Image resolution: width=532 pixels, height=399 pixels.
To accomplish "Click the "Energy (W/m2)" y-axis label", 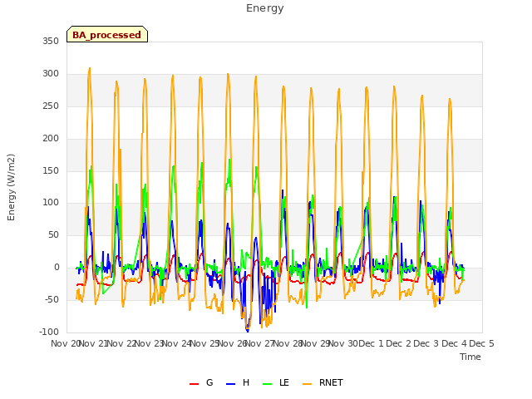I will click(x=11, y=187).
